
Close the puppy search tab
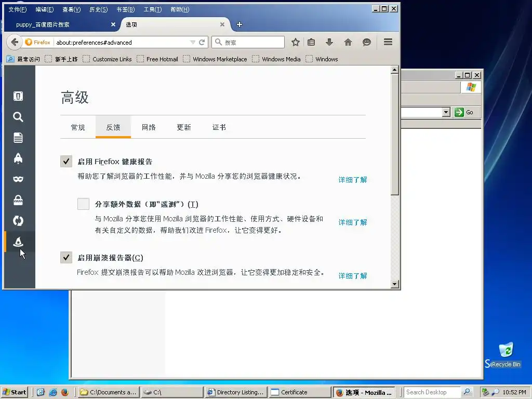(113, 24)
